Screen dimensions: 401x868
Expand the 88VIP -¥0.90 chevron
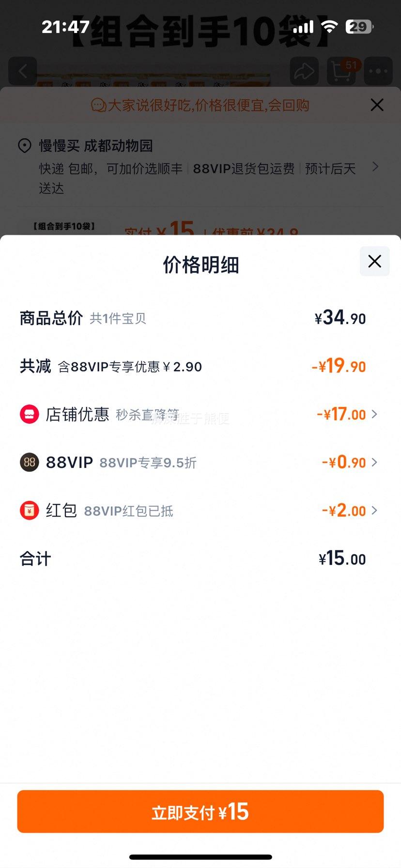click(374, 462)
